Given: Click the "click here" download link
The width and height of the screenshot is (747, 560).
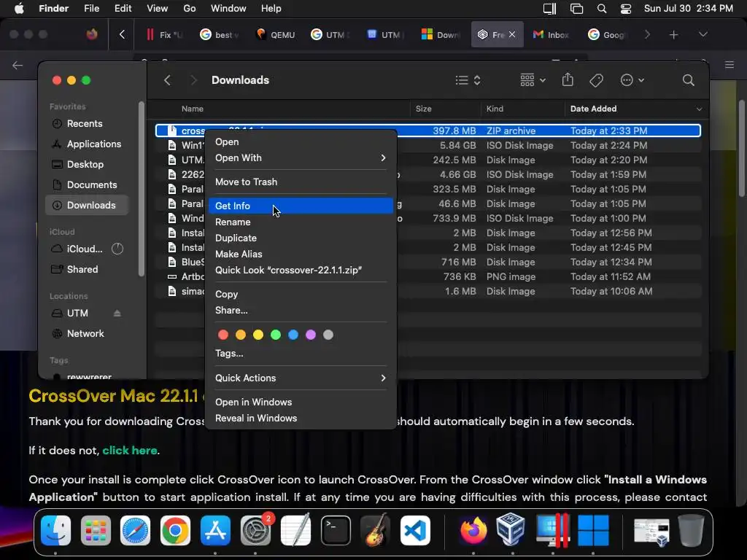Looking at the screenshot, I should (x=130, y=451).
